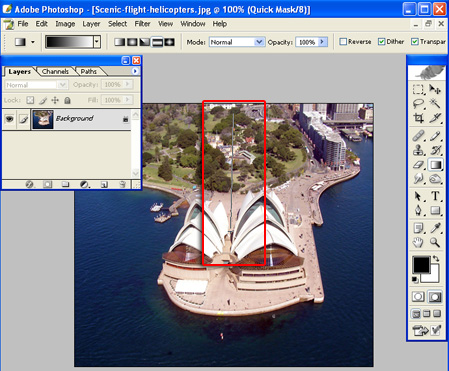Choose Radial Gradient style

click(x=132, y=42)
